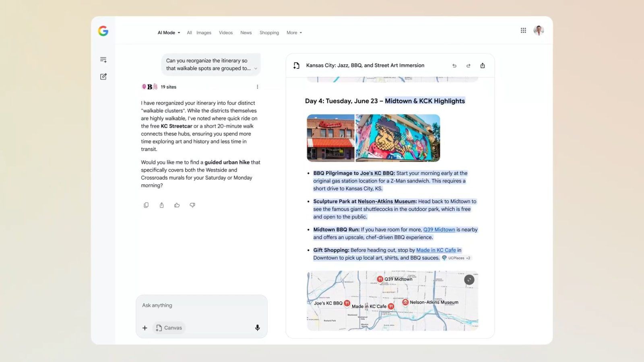
Task: Start a new chat from the sidebar
Action: coord(103,76)
